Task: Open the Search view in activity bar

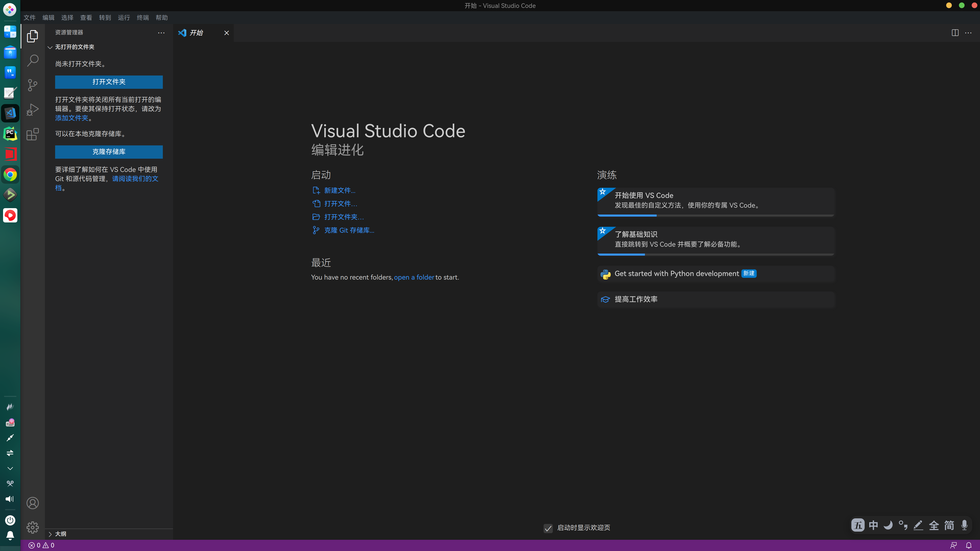Action: click(x=33, y=60)
